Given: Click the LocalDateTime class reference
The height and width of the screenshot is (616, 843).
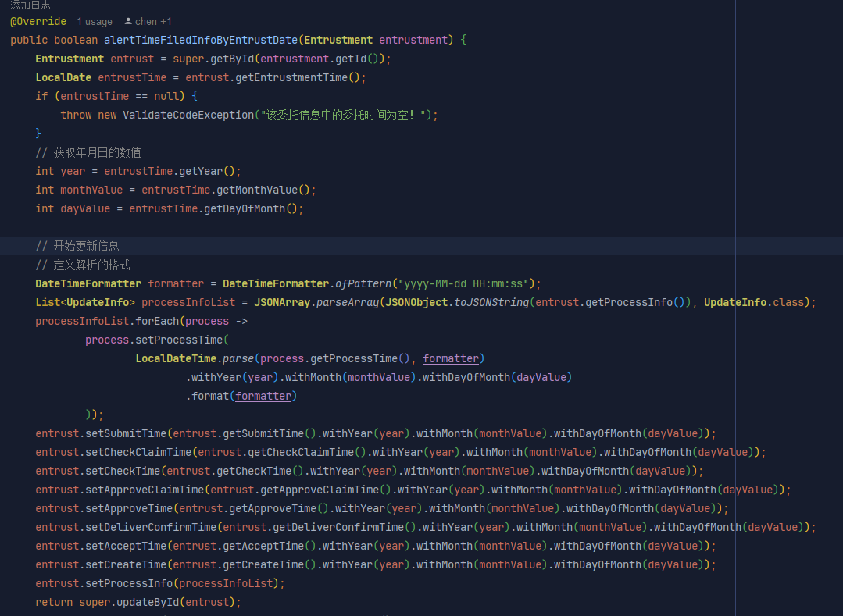Looking at the screenshot, I should pos(176,358).
